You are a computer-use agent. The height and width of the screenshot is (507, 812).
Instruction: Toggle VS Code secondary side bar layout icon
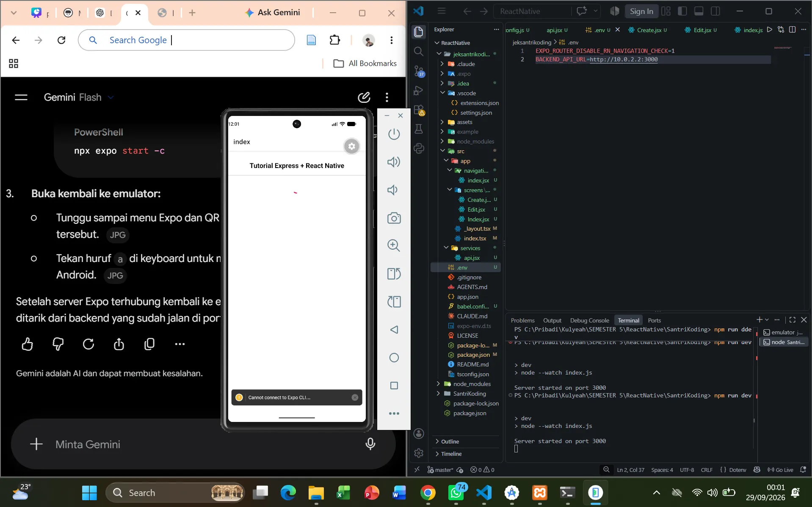[715, 11]
